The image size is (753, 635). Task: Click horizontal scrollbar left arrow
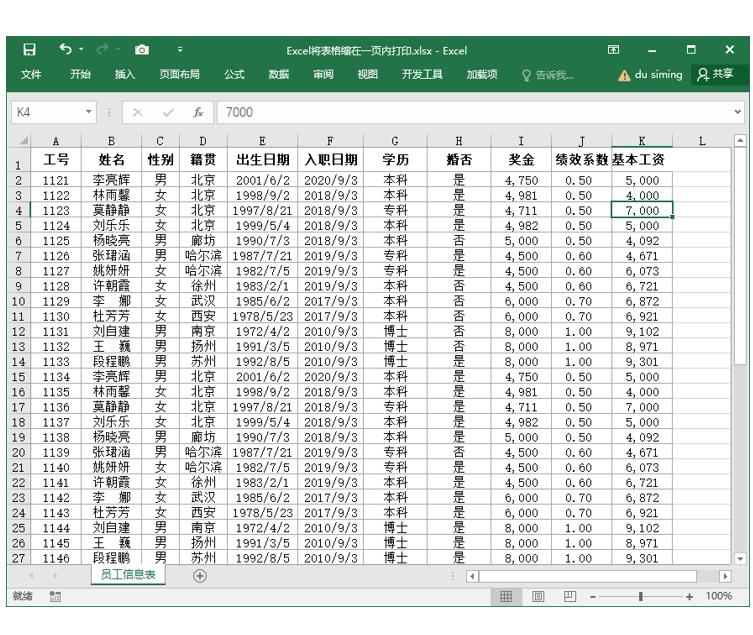(x=473, y=576)
